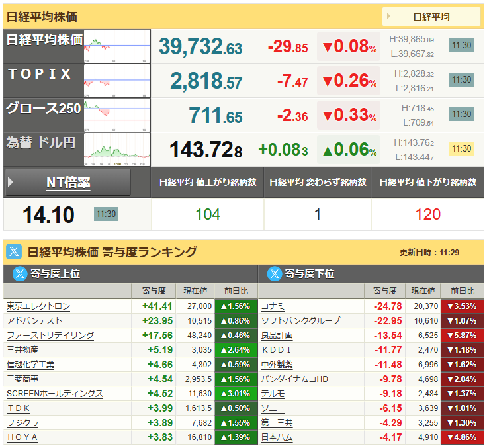Open 中外製薬 stock link
The image size is (487, 448).
(x=277, y=365)
